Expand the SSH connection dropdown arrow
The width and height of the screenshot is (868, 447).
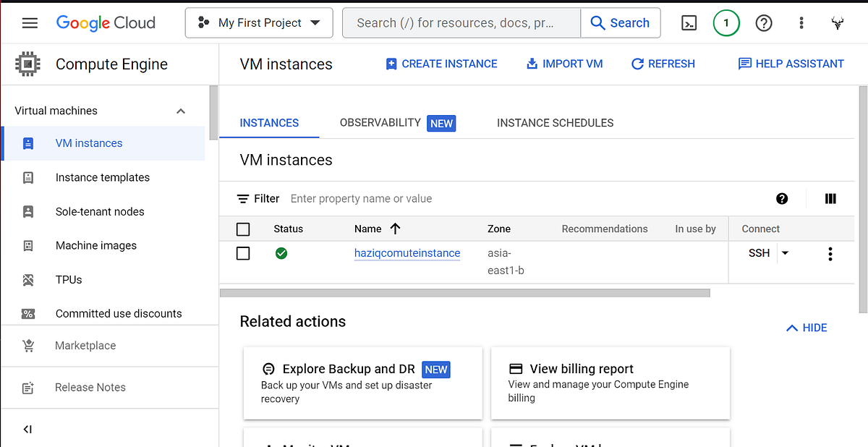(x=785, y=253)
